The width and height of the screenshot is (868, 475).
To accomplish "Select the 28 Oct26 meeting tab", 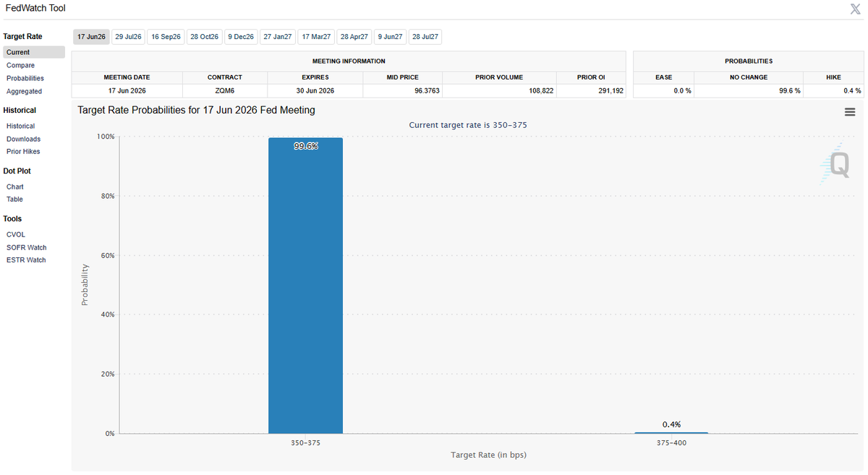I will click(205, 37).
